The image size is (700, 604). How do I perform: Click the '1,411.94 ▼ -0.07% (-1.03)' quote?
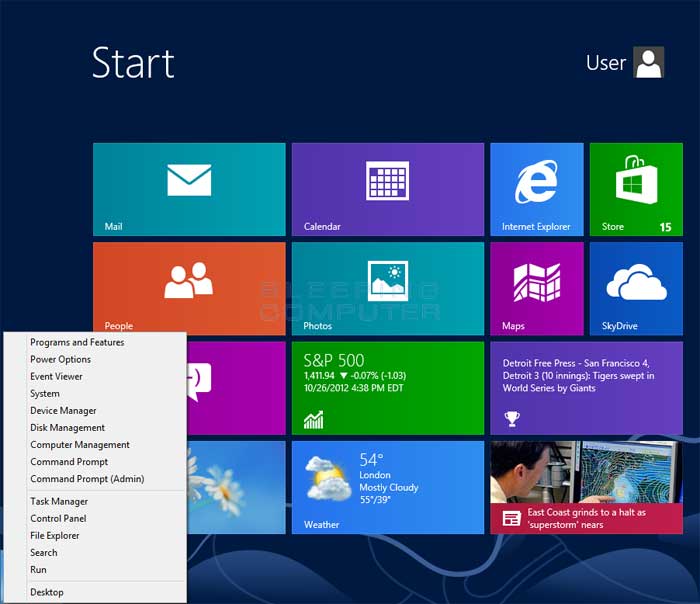(x=355, y=376)
